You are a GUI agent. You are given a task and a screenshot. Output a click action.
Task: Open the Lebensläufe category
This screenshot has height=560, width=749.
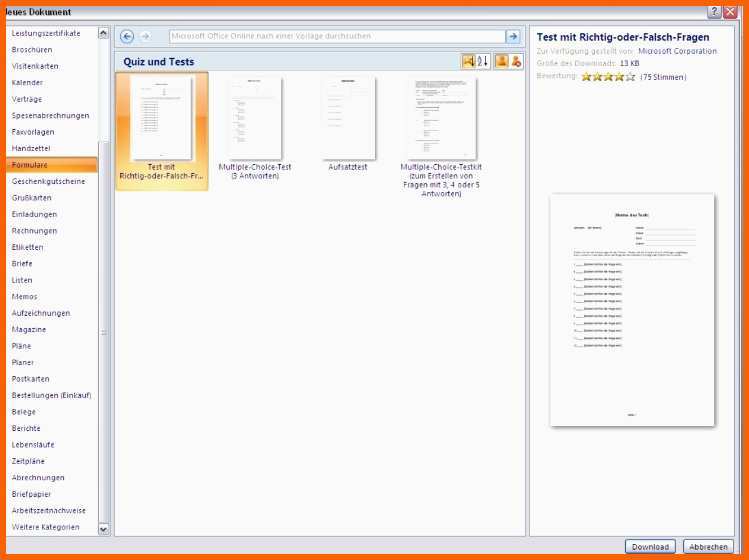click(x=33, y=444)
